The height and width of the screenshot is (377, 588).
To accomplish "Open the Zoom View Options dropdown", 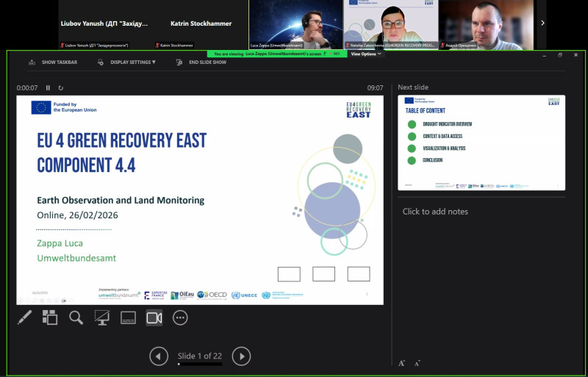I will click(x=365, y=54).
